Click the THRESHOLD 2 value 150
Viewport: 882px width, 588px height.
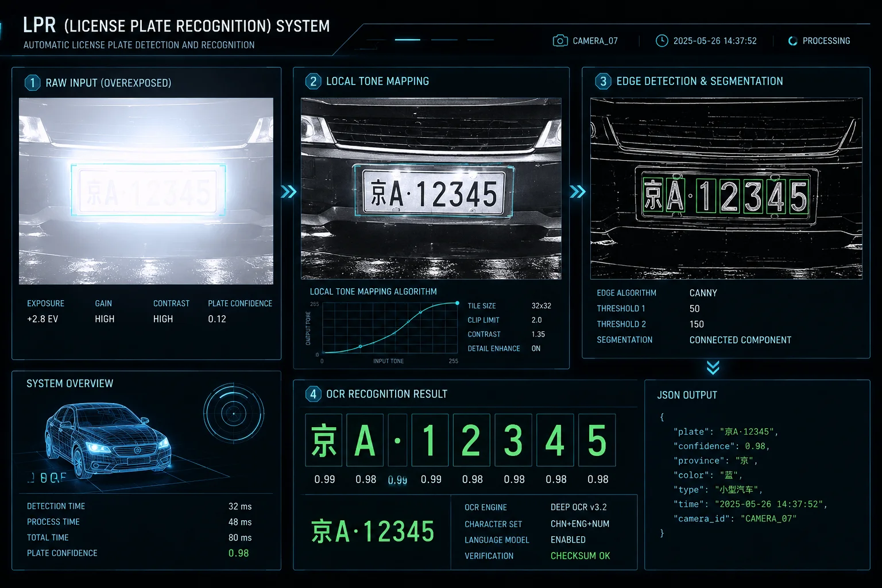[x=697, y=324]
